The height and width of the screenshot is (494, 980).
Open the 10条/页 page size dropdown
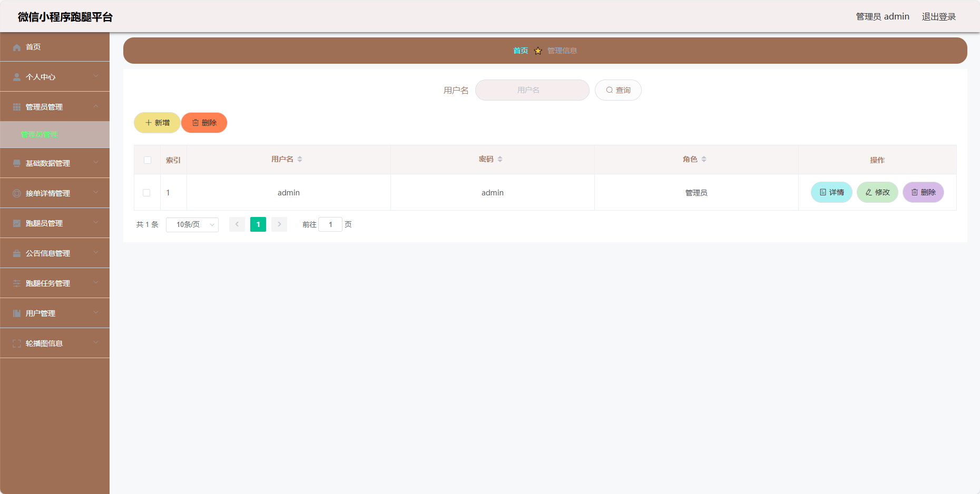coord(192,224)
